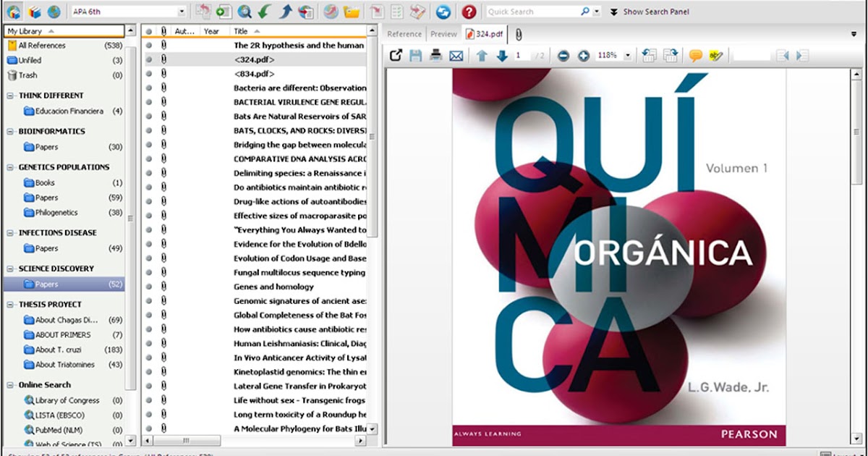Go to previous PDF page arrow
Screen dimensions: 868x456
tap(482, 55)
